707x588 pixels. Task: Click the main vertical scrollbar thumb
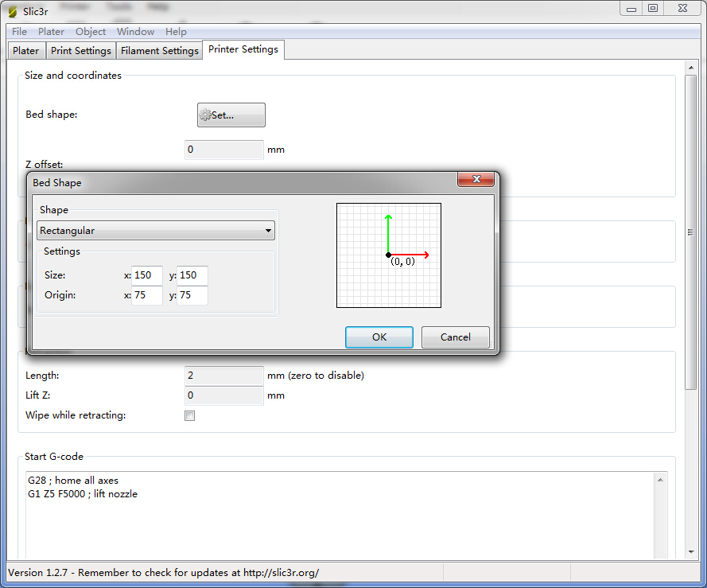click(x=691, y=232)
